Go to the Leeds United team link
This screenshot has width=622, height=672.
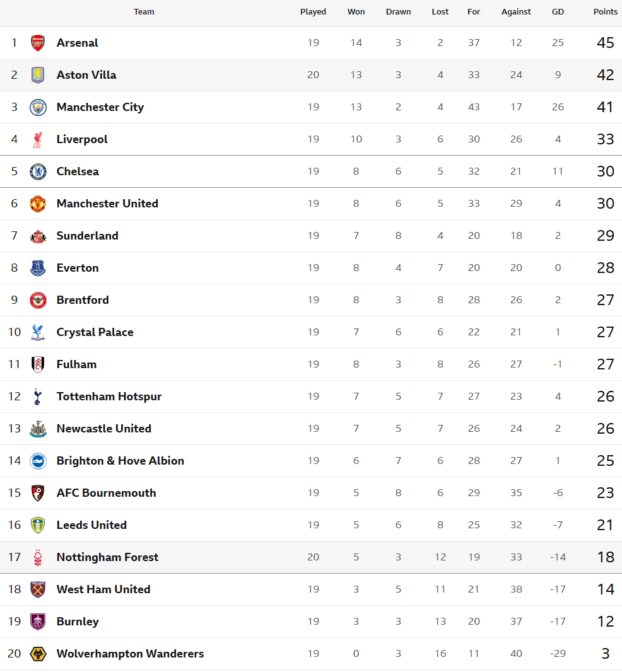click(91, 525)
